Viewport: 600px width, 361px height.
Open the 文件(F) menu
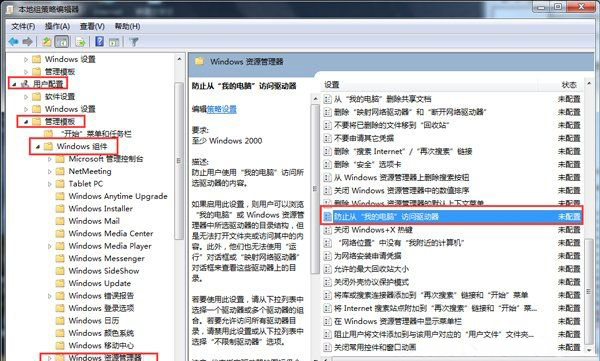point(23,26)
